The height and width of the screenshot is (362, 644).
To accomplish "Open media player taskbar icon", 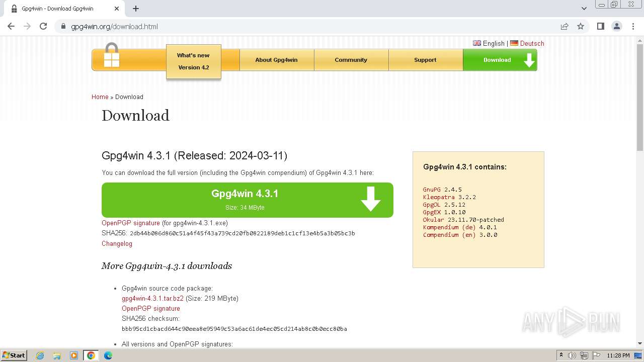I will [74, 355].
